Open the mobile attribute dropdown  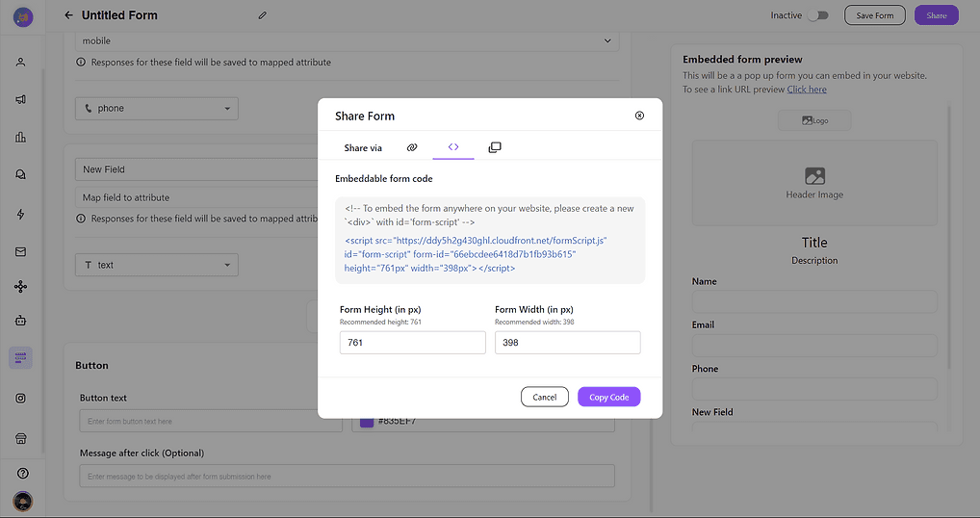tap(347, 41)
